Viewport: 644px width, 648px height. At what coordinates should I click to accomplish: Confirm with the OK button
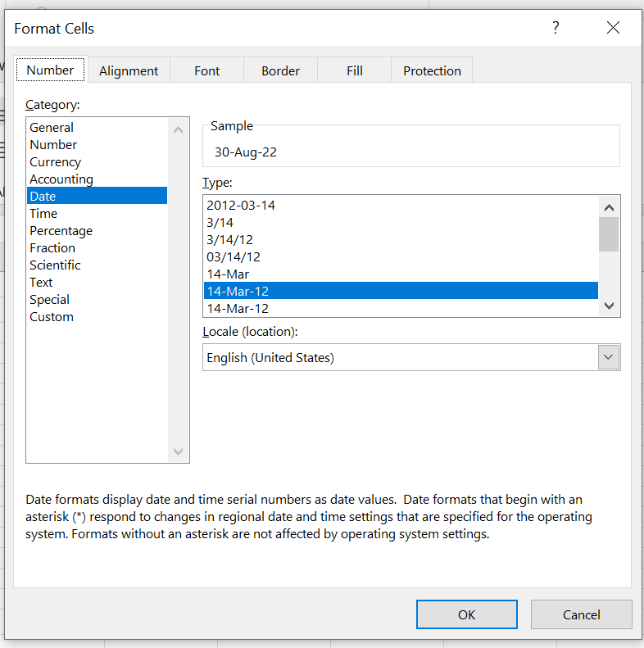466,614
